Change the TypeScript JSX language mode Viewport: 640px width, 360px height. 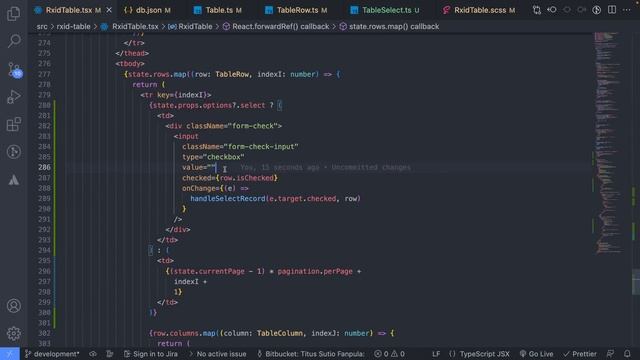(479, 354)
